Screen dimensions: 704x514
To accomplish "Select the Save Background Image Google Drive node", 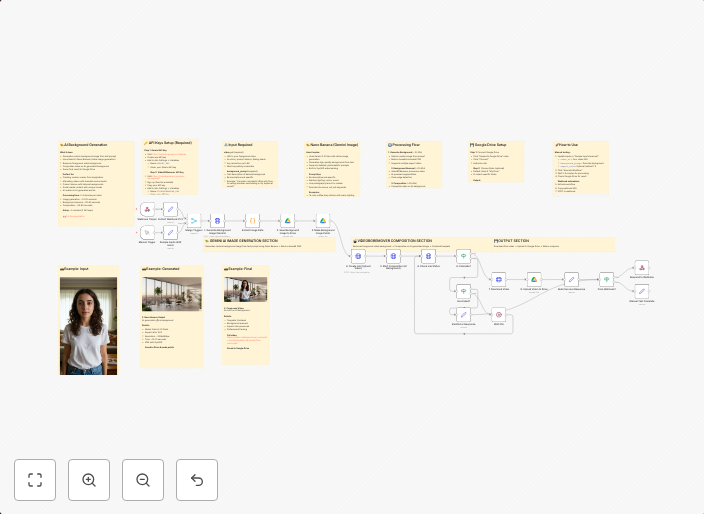I will [286, 220].
